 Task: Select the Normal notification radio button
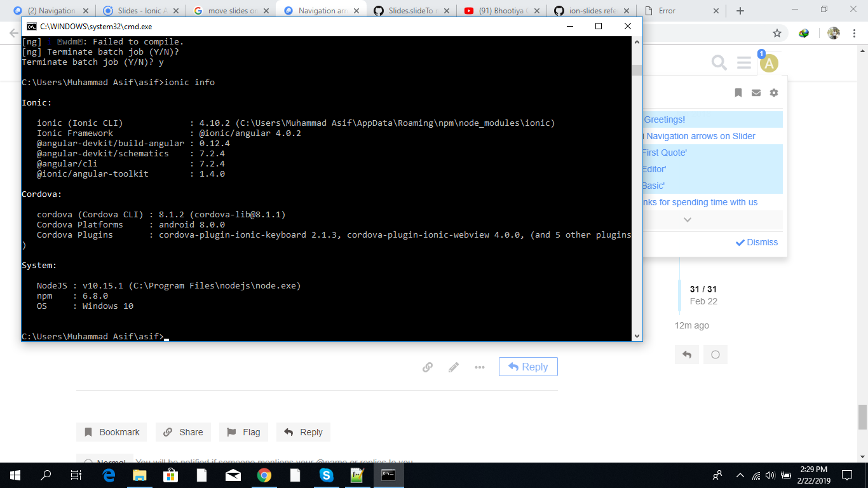click(88, 463)
